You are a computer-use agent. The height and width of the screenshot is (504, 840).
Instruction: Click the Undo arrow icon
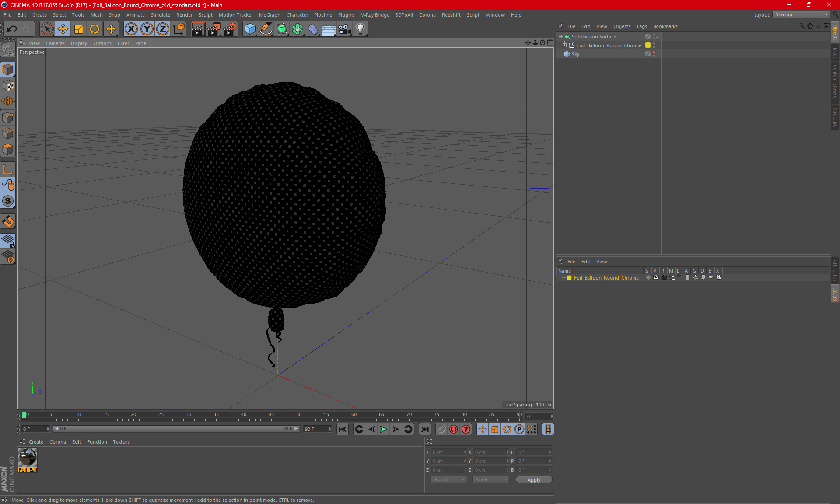[11, 29]
